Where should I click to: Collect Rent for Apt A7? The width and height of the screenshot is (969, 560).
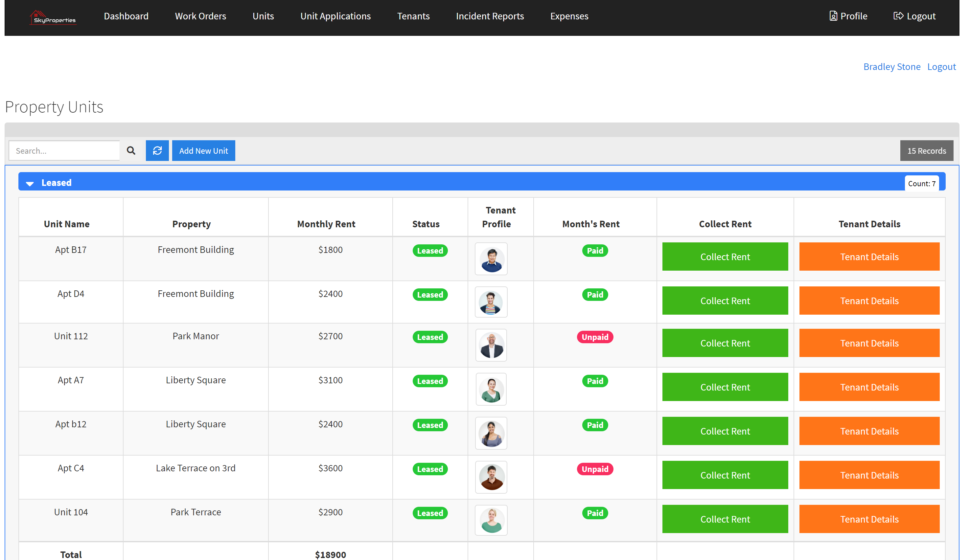click(x=725, y=387)
